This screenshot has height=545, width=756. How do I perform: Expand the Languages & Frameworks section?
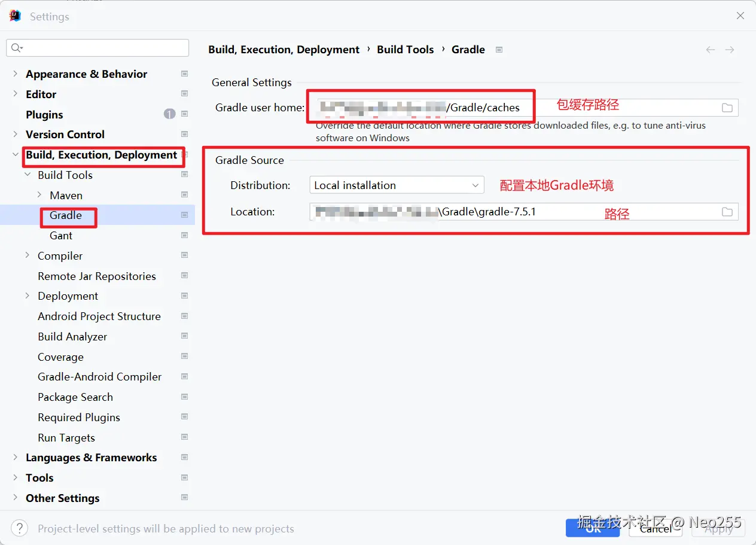[x=16, y=457]
